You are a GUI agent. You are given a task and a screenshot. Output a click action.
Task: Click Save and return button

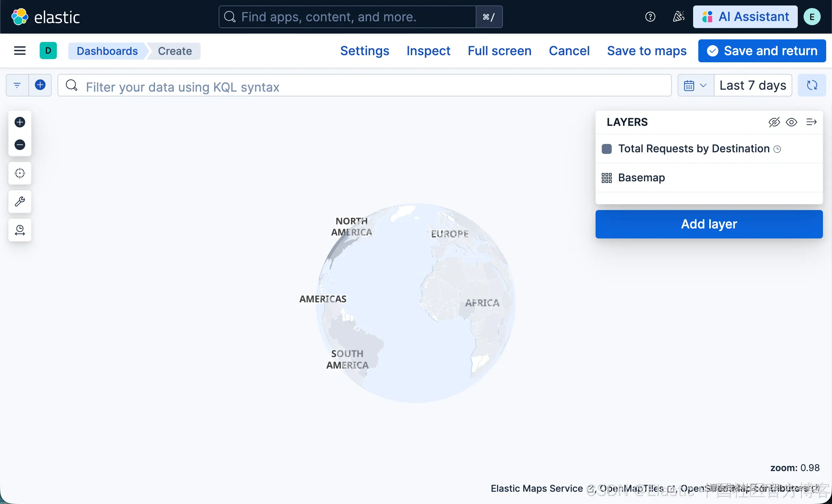coord(762,51)
